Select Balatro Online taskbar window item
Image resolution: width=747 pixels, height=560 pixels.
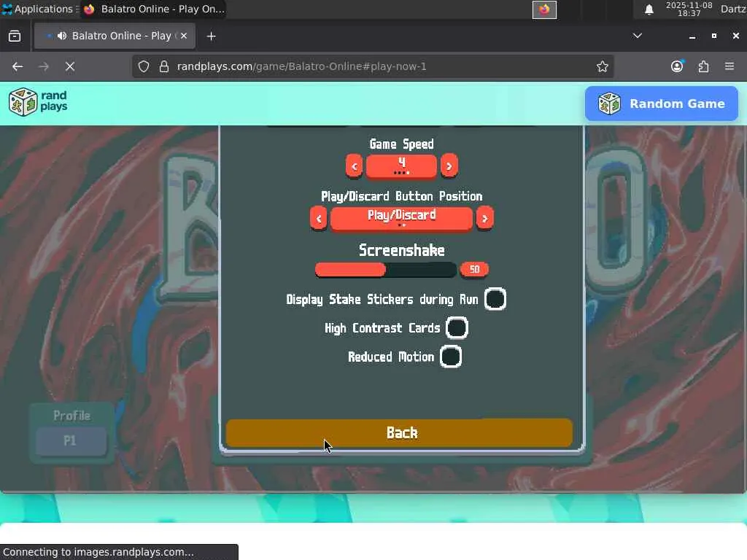[154, 9]
